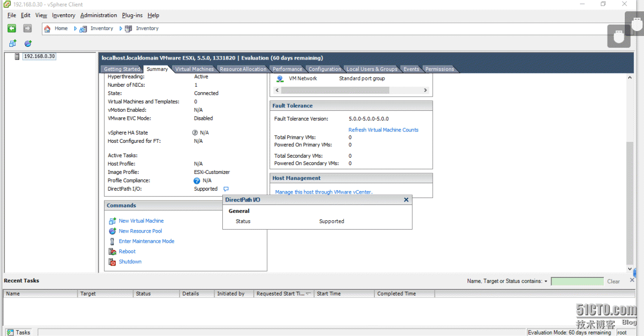Screen dimensions: 644x336
Task: Switch to the Local Users & Groups tab
Action: coord(372,69)
